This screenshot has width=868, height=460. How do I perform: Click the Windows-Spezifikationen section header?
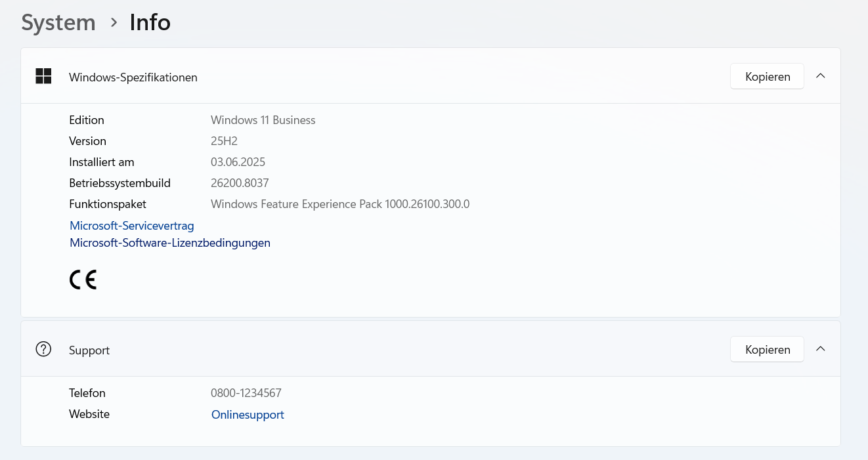[431, 76]
